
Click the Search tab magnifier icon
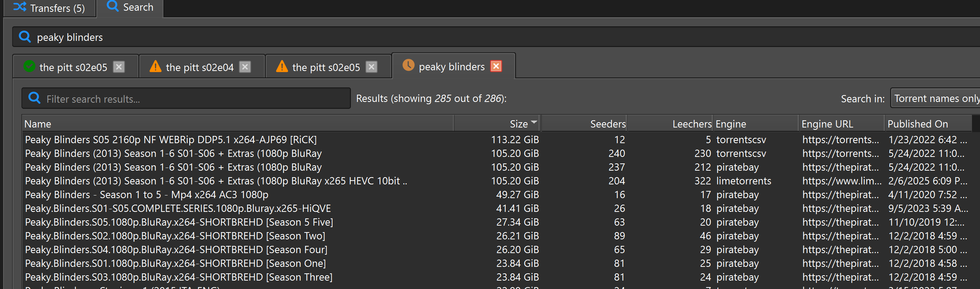click(x=113, y=6)
